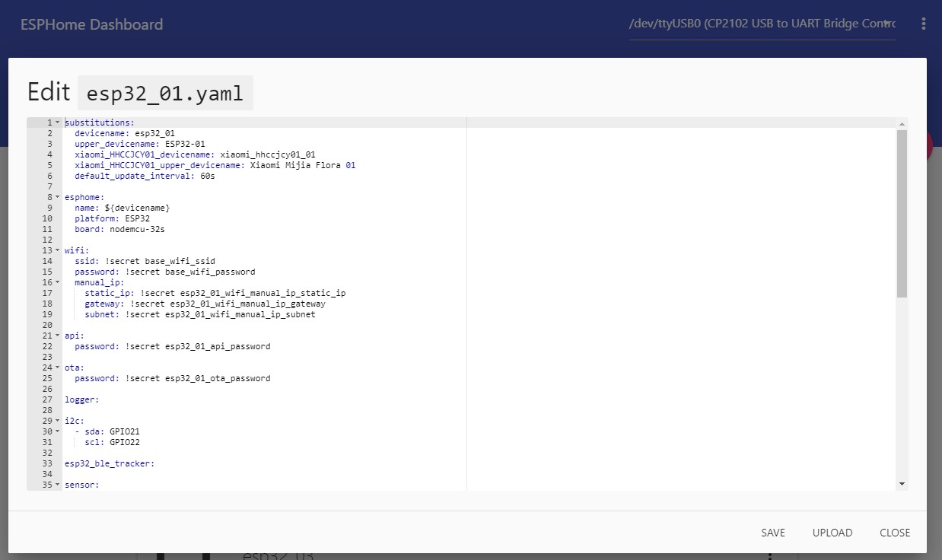Click the '- sda: GPIO21' line

(107, 431)
